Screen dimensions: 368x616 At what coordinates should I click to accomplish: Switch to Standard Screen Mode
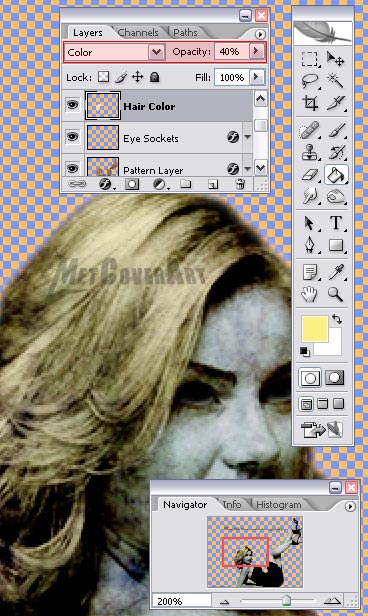pyautogui.click(x=306, y=404)
